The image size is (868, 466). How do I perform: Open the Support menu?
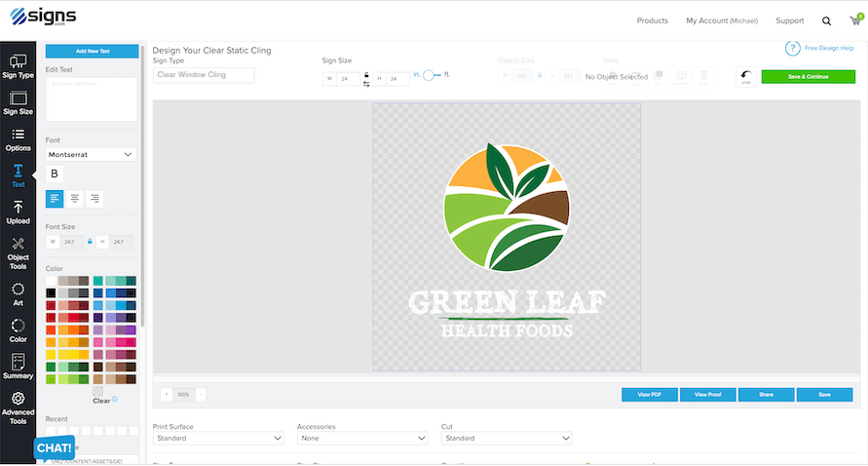tap(789, 20)
